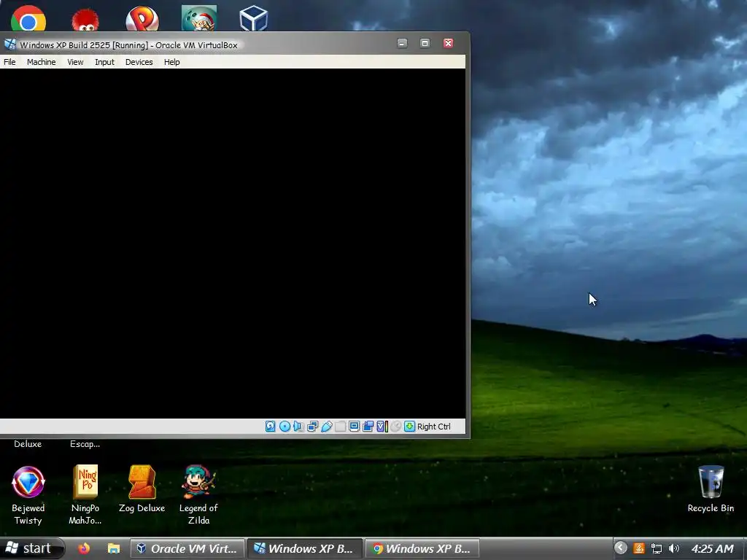Image resolution: width=747 pixels, height=560 pixels.
Task: Switch to Chrome Windows XP taskbar button
Action: coord(422,548)
